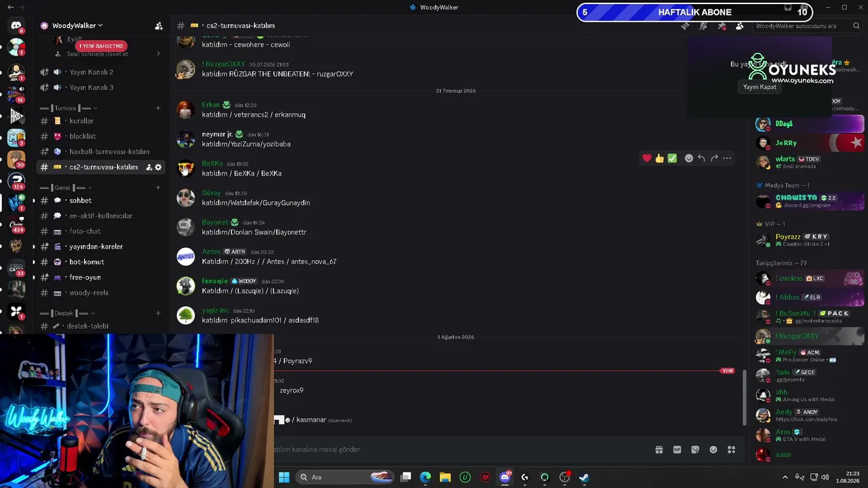This screenshot has height=488, width=868.
Task: Switch to the sohbet channel
Action: click(102, 201)
